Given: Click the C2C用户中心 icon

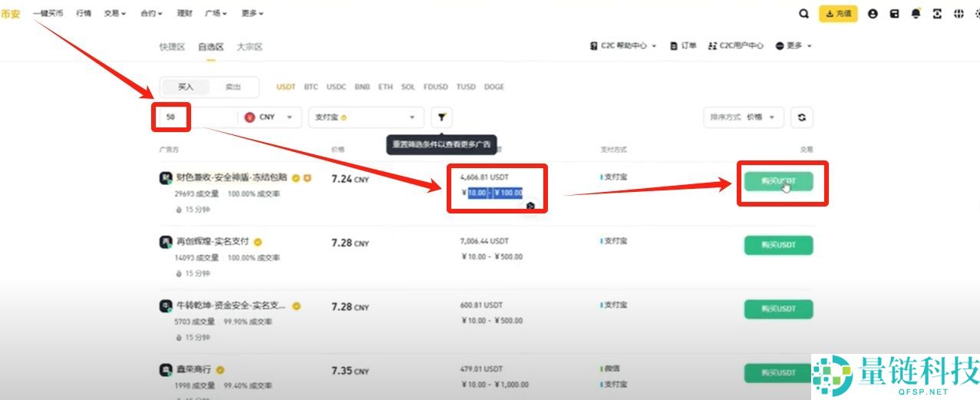Looking at the screenshot, I should tap(712, 46).
